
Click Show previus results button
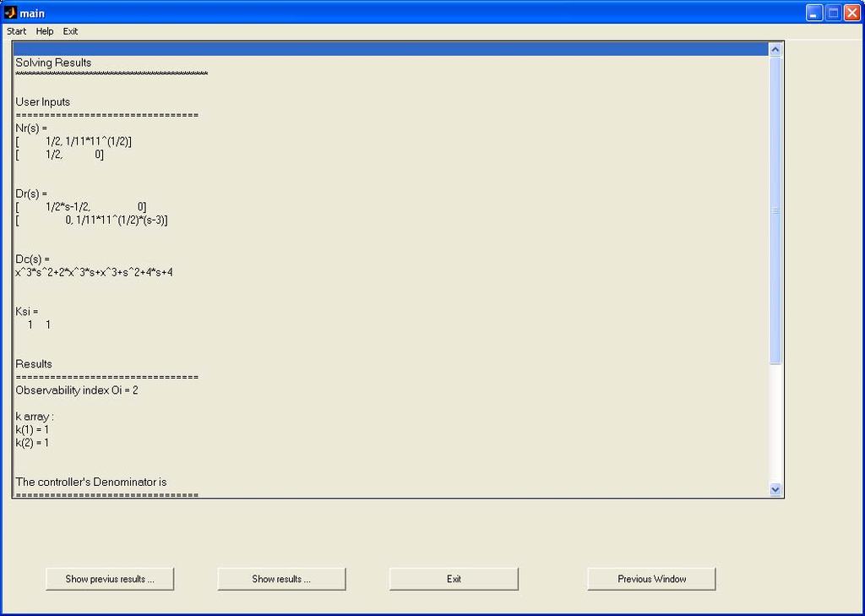tap(110, 579)
